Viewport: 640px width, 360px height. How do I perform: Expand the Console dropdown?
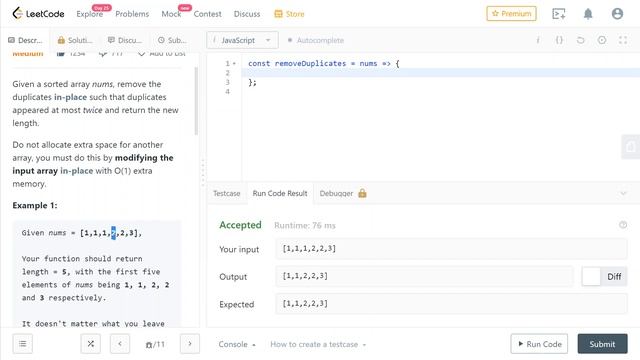click(x=237, y=344)
